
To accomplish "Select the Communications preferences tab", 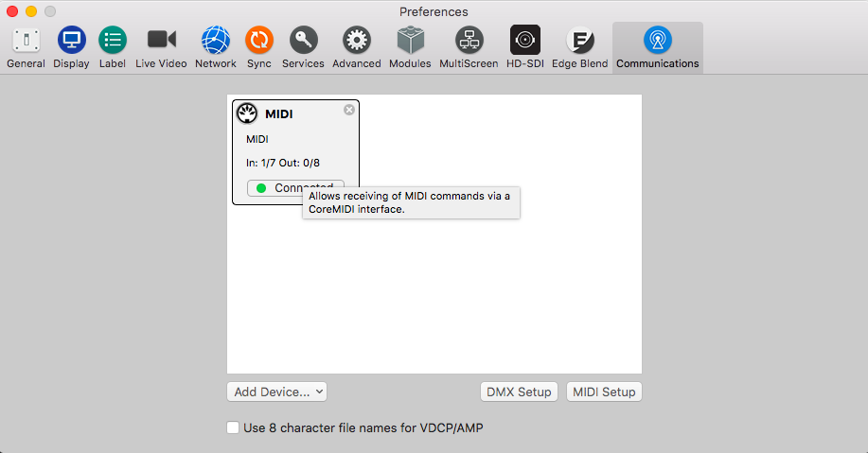I will click(x=658, y=47).
